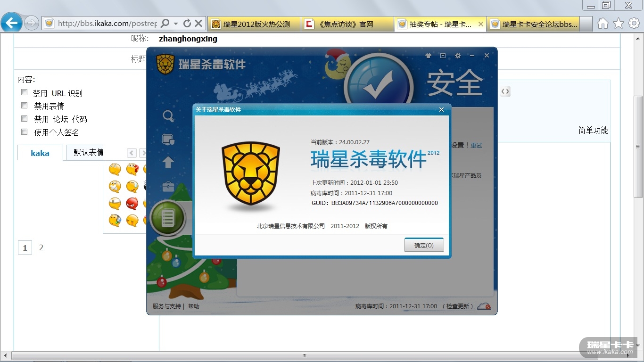
Task: Click the browser address bar URL field
Action: pos(107,23)
